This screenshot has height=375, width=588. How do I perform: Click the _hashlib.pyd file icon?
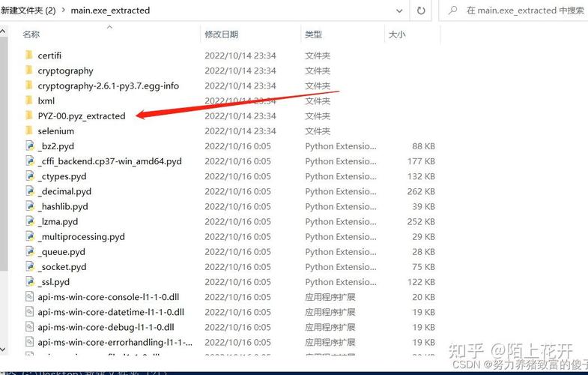pos(30,206)
